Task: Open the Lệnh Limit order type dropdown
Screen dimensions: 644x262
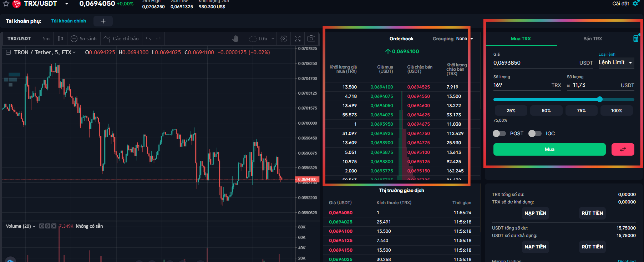Action: (x=616, y=62)
